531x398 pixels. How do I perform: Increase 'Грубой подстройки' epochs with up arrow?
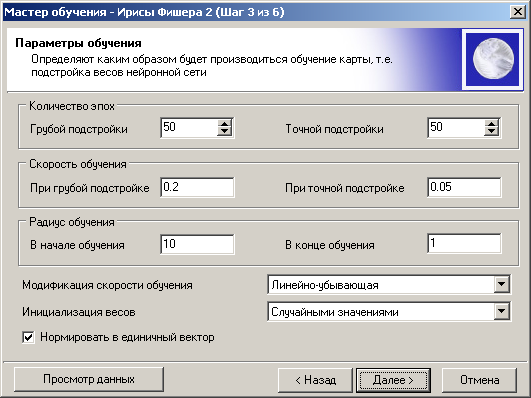[225, 124]
